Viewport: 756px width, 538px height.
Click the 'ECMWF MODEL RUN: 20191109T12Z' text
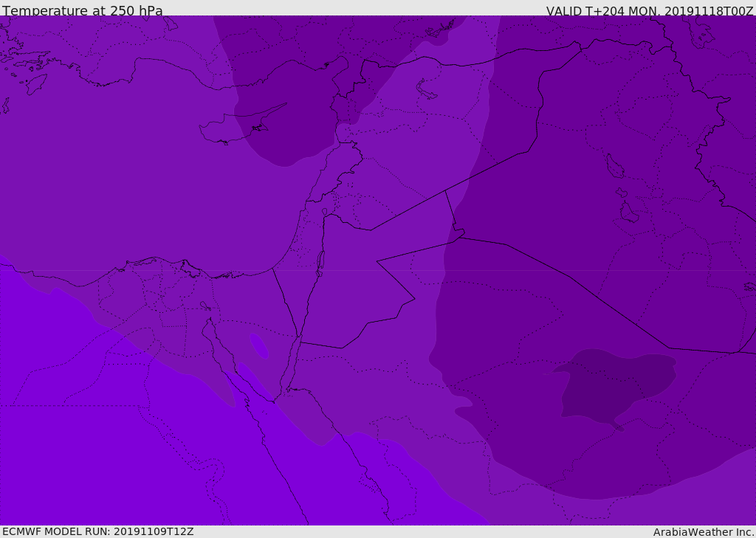[98, 531]
